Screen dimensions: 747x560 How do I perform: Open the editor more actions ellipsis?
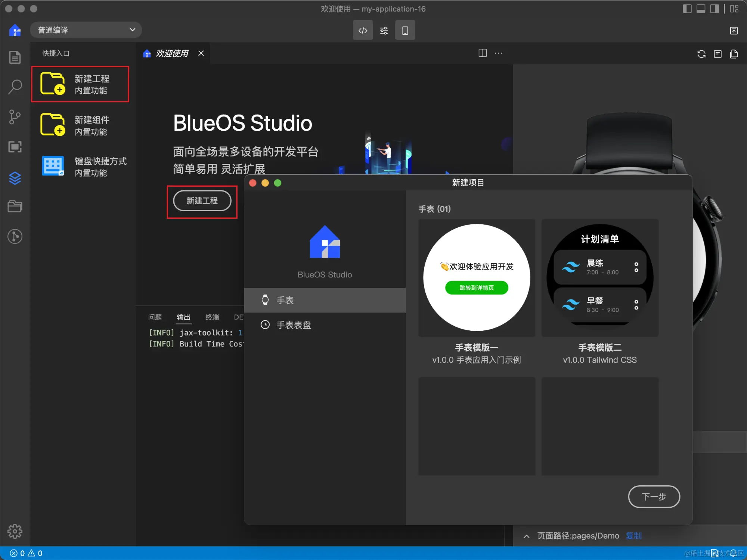(498, 53)
